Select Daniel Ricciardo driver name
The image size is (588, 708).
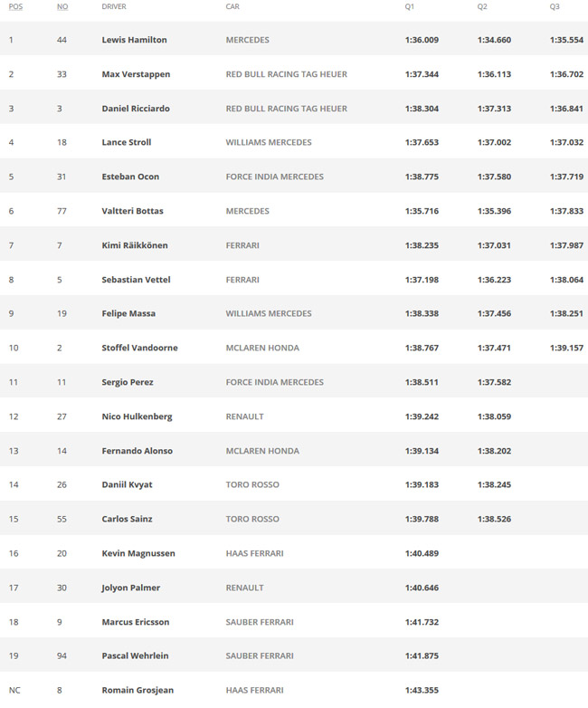tap(136, 109)
